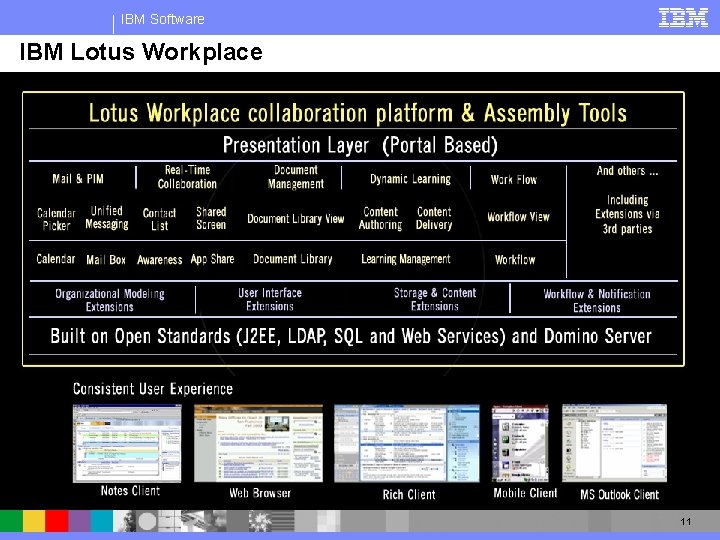Click the 'Learning Management' label
Viewport: 720px width, 540px height.
[406, 259]
